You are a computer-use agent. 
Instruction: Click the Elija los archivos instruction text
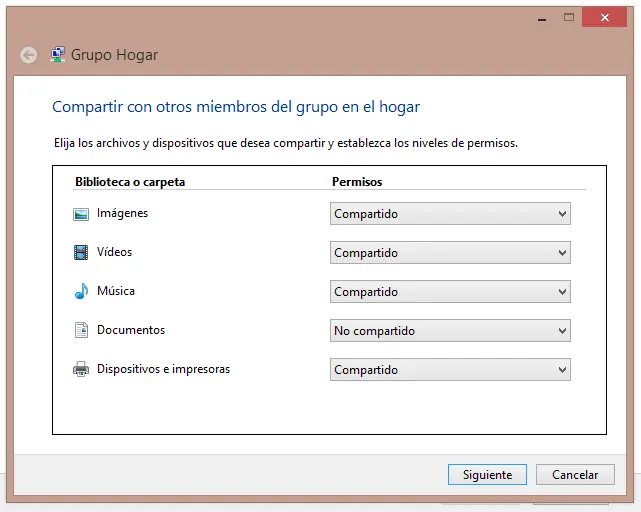[x=286, y=143]
